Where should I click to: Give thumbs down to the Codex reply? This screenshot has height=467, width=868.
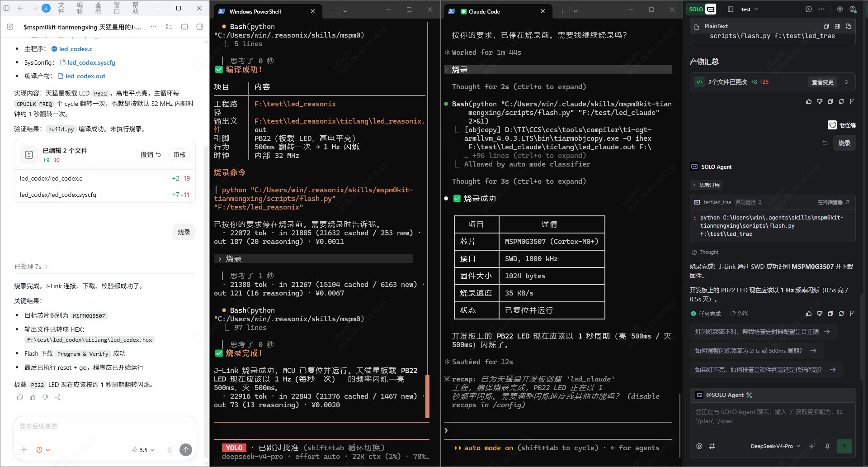click(x=45, y=397)
